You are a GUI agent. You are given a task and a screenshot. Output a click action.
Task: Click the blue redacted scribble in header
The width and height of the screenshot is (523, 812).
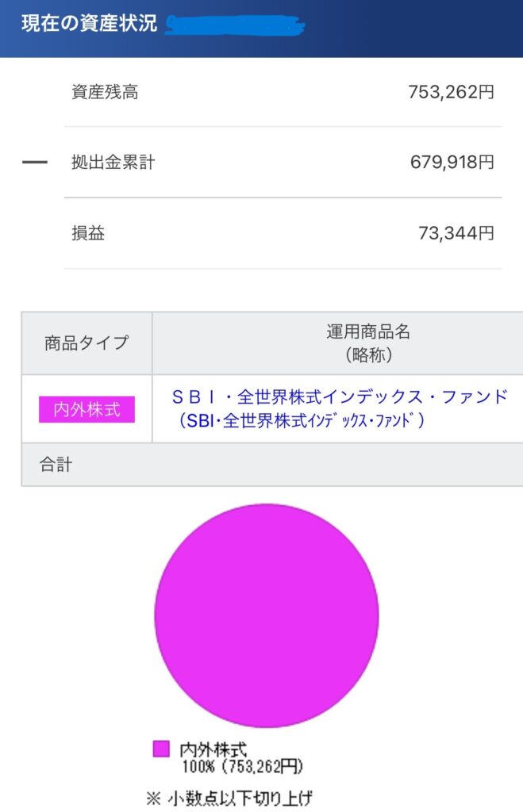[x=235, y=25]
